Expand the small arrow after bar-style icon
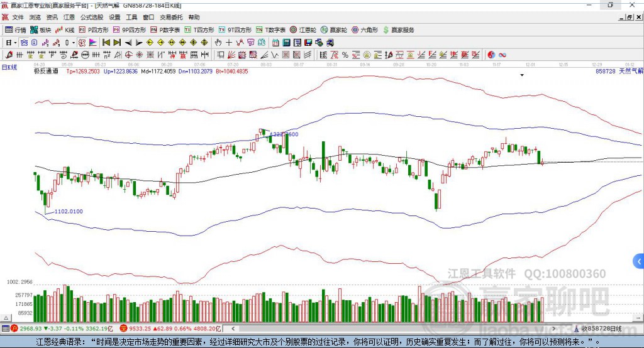The image size is (644, 348). (x=74, y=43)
